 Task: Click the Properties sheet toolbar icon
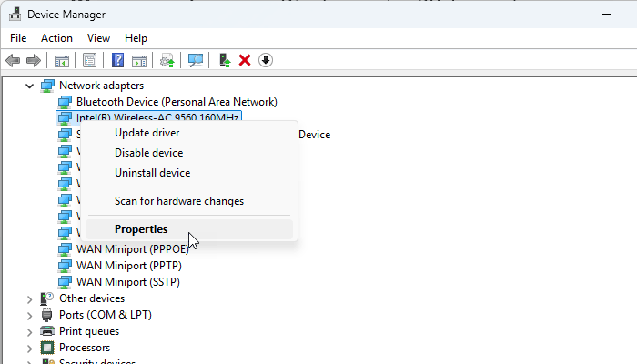coord(89,61)
